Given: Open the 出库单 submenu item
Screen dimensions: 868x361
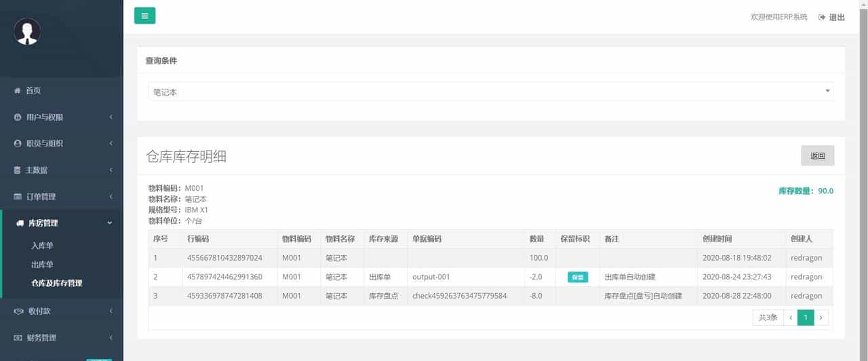Looking at the screenshot, I should click(42, 264).
